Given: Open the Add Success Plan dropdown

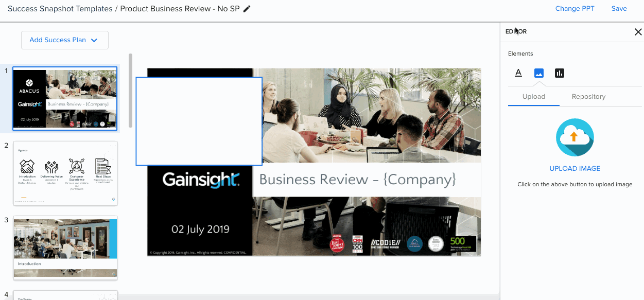Looking at the screenshot, I should 65,40.
